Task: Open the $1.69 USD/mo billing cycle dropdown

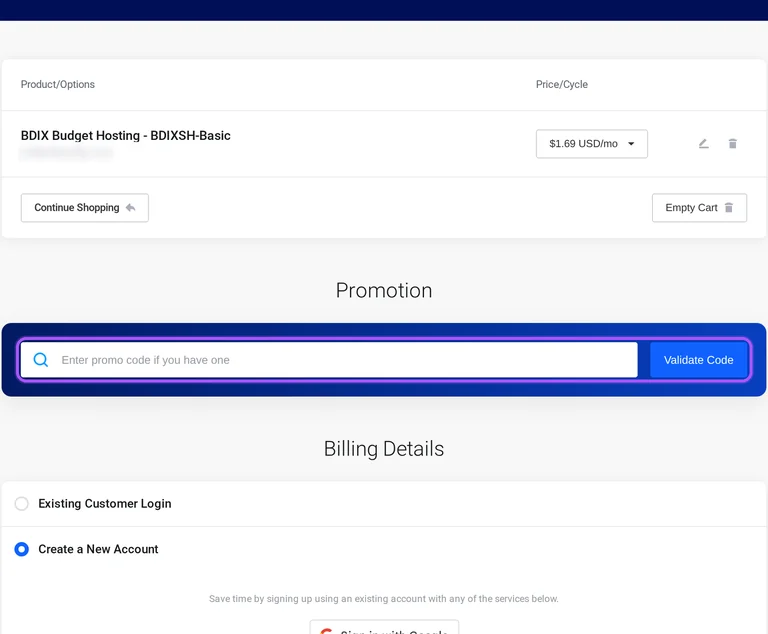Action: (592, 144)
